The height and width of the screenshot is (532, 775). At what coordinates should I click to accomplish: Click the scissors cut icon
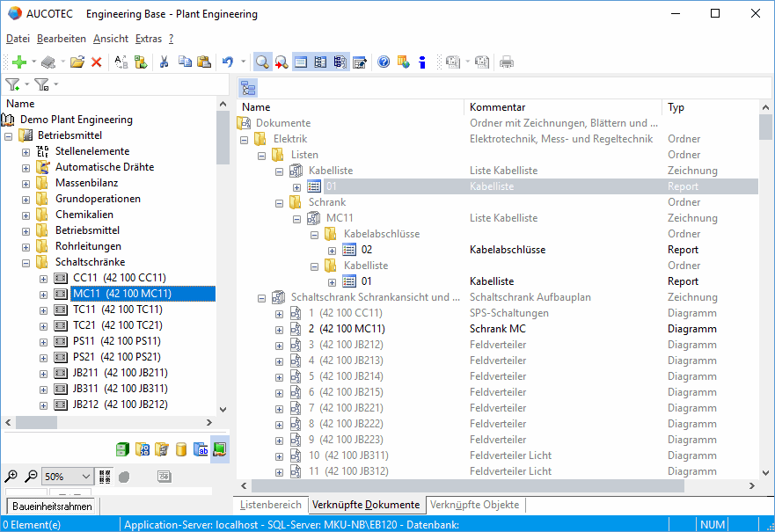point(164,62)
